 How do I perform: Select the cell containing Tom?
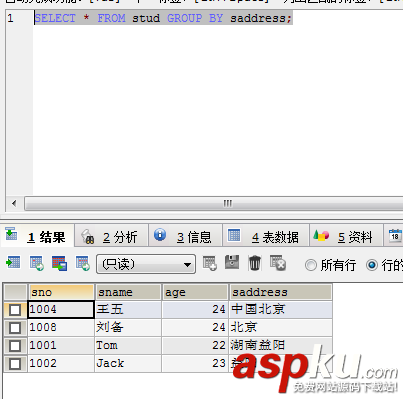pyautogui.click(x=128, y=345)
